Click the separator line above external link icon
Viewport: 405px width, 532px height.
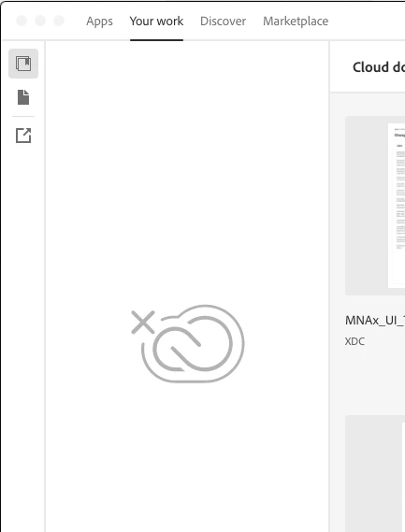(23, 116)
